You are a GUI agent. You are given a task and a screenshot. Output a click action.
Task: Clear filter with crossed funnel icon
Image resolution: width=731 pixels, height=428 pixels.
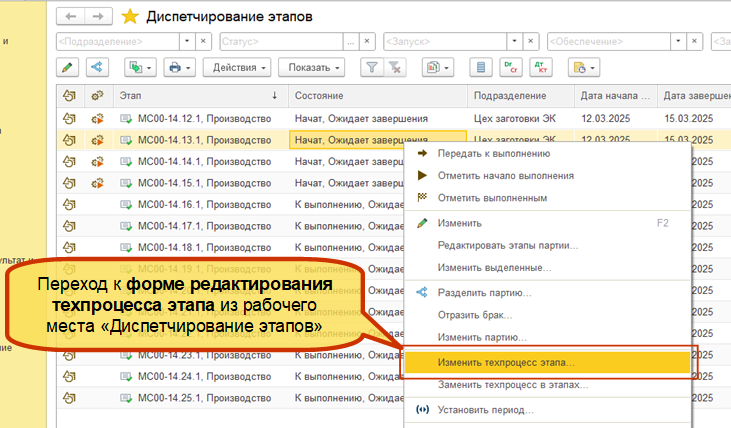pyautogui.click(x=395, y=68)
